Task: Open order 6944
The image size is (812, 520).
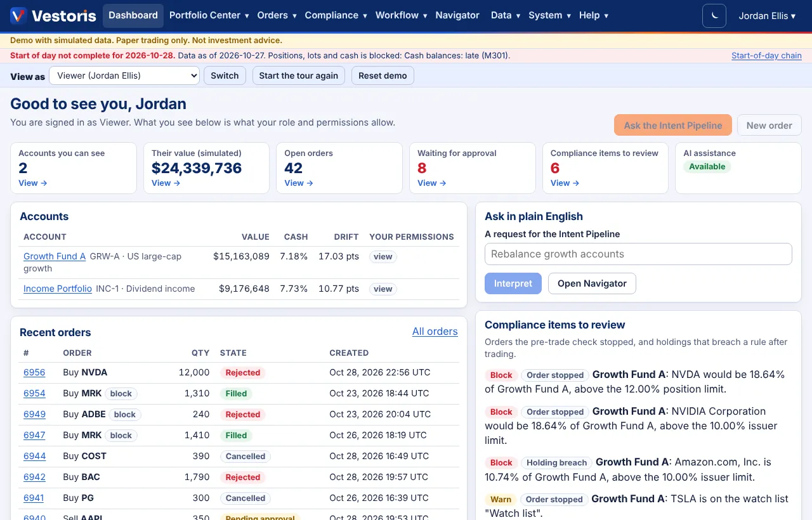Action: (x=34, y=457)
